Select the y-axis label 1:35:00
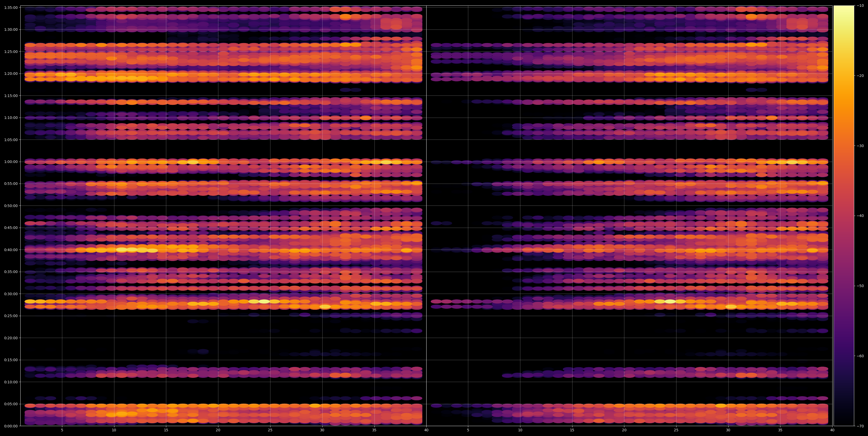Image resolution: width=868 pixels, height=436 pixels. click(11, 7)
